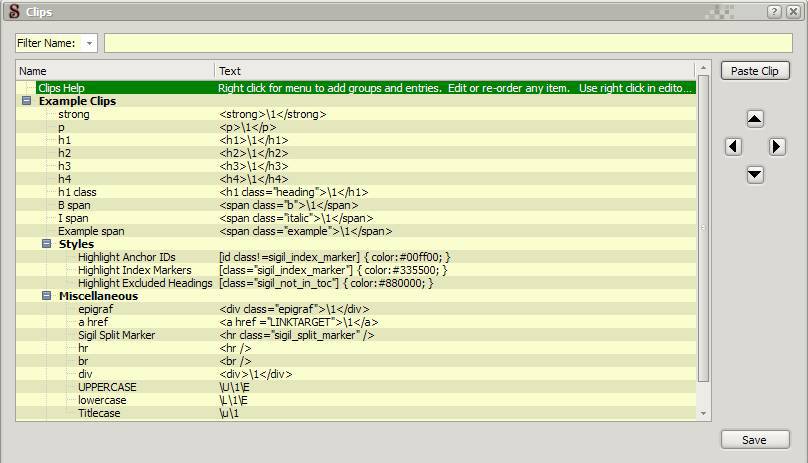808x463 pixels.
Task: Click the move right arrow button
Action: (x=777, y=147)
